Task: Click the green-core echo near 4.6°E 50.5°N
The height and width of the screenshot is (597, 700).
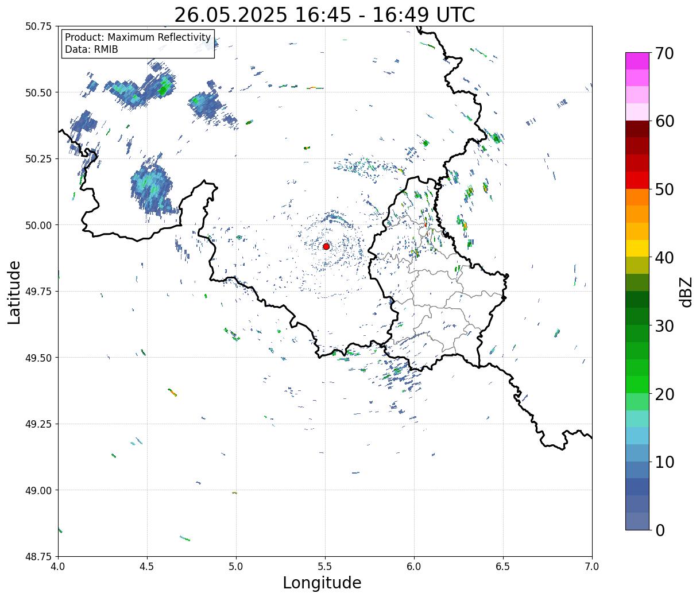Action: tap(164, 87)
